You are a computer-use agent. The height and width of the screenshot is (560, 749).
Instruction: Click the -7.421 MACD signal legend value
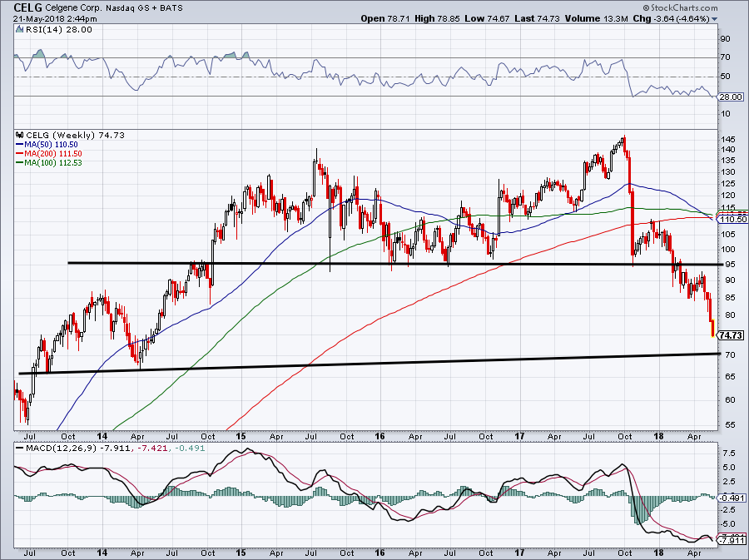coord(153,448)
